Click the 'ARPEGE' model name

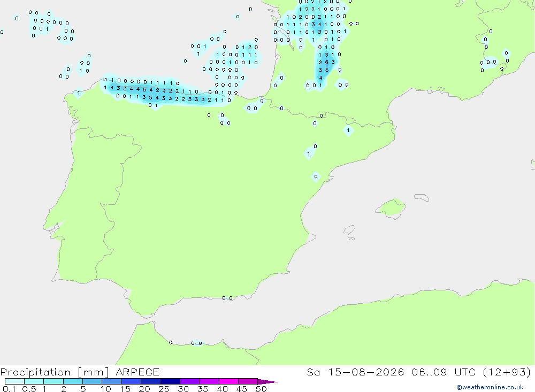coord(137,372)
